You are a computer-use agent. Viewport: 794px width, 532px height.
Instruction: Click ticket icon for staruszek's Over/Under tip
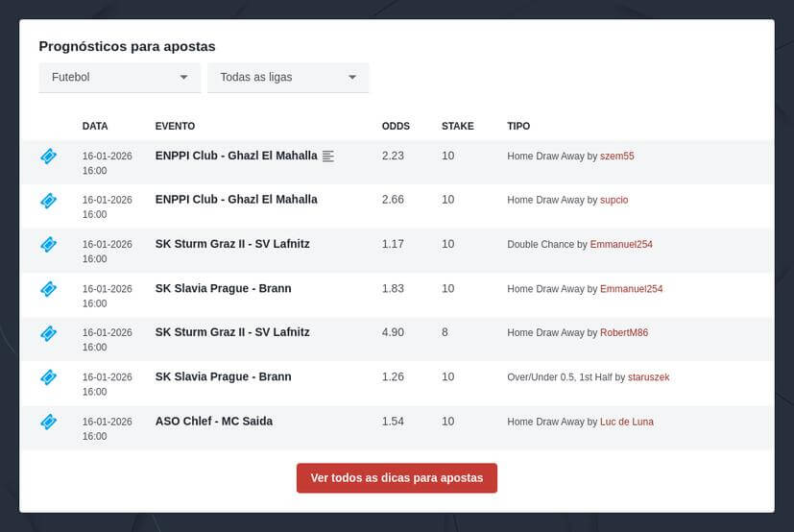pyautogui.click(x=49, y=377)
